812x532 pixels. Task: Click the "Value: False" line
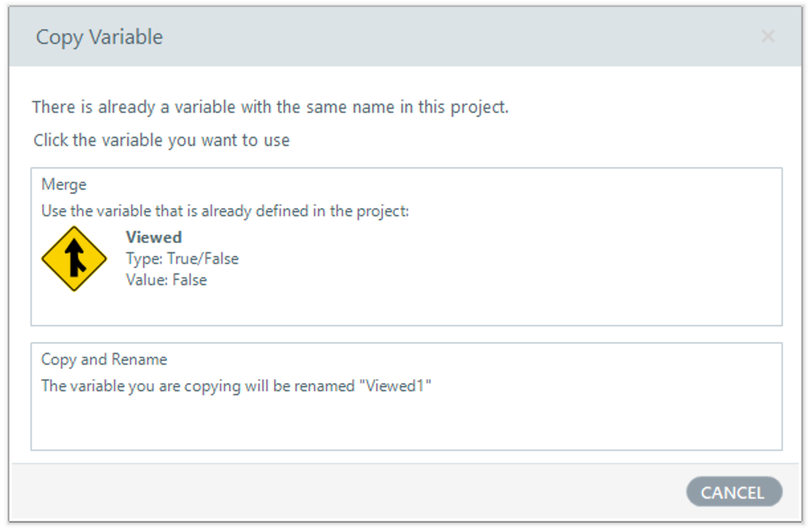pyautogui.click(x=167, y=280)
